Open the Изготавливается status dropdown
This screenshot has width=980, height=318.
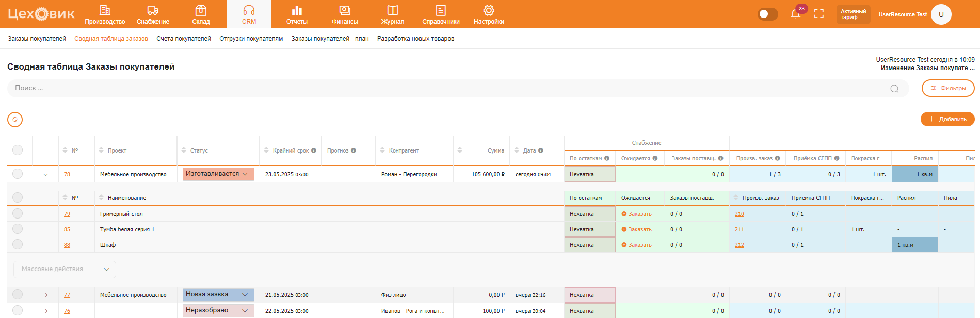click(218, 174)
